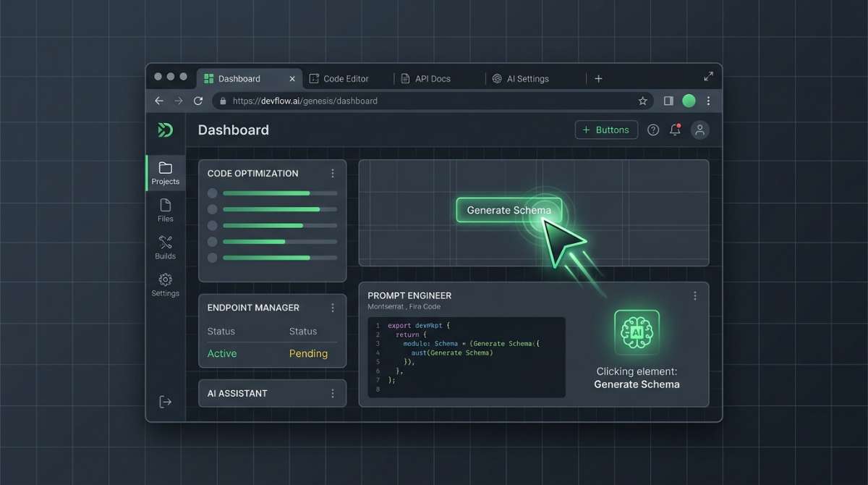Image resolution: width=868 pixels, height=485 pixels.
Task: Open the browser three-dot menu
Action: pyautogui.click(x=708, y=101)
